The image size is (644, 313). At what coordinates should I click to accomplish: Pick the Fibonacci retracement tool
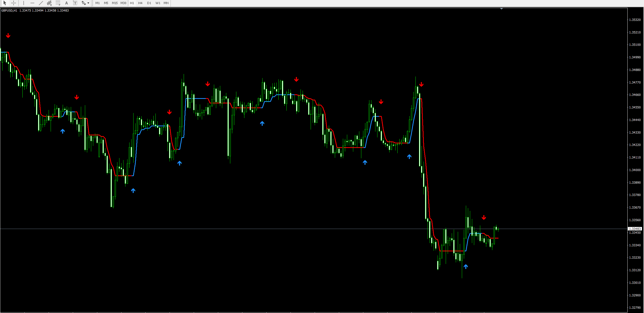(58, 3)
